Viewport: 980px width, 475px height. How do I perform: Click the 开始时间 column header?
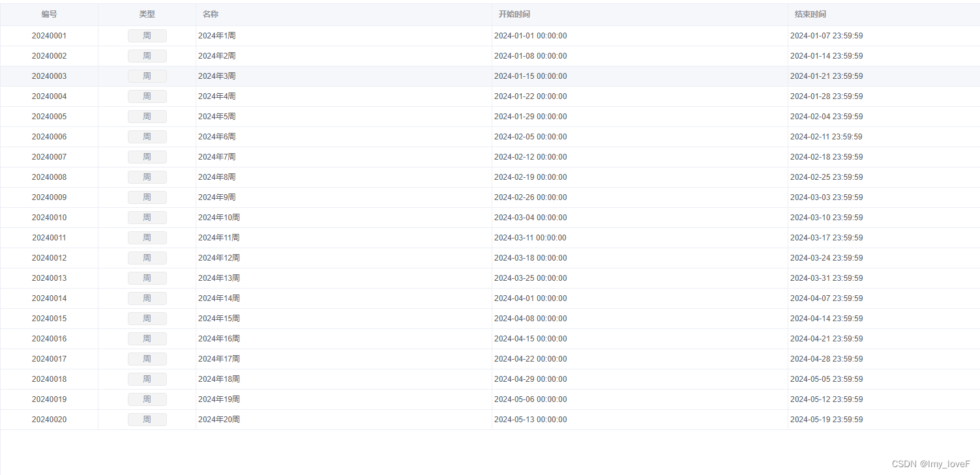coord(514,14)
